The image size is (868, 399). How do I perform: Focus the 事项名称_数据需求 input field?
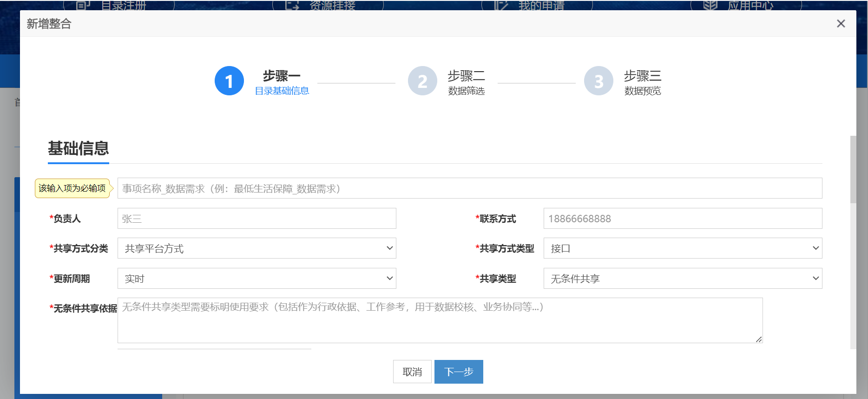pos(470,188)
